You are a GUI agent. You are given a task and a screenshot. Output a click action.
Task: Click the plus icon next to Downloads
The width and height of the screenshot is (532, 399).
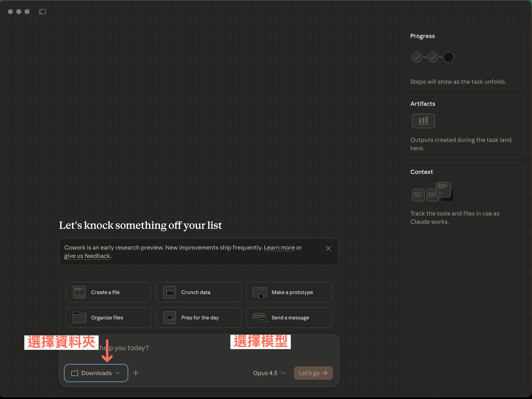tap(136, 373)
